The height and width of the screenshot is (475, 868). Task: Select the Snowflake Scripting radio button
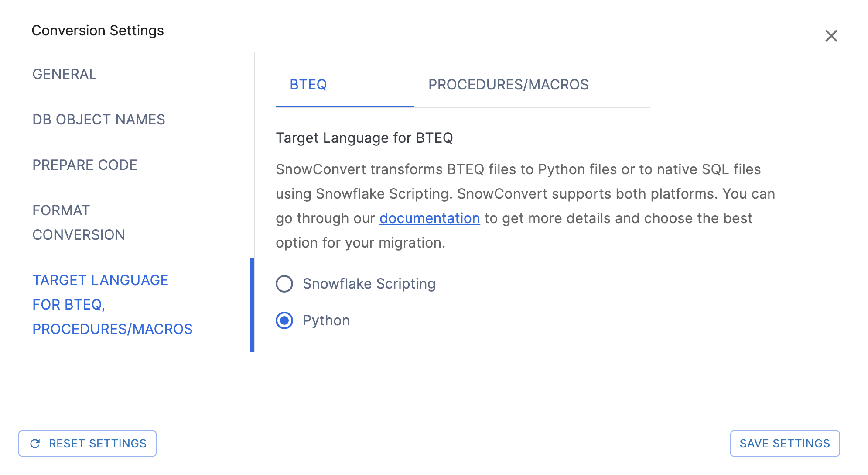click(284, 284)
